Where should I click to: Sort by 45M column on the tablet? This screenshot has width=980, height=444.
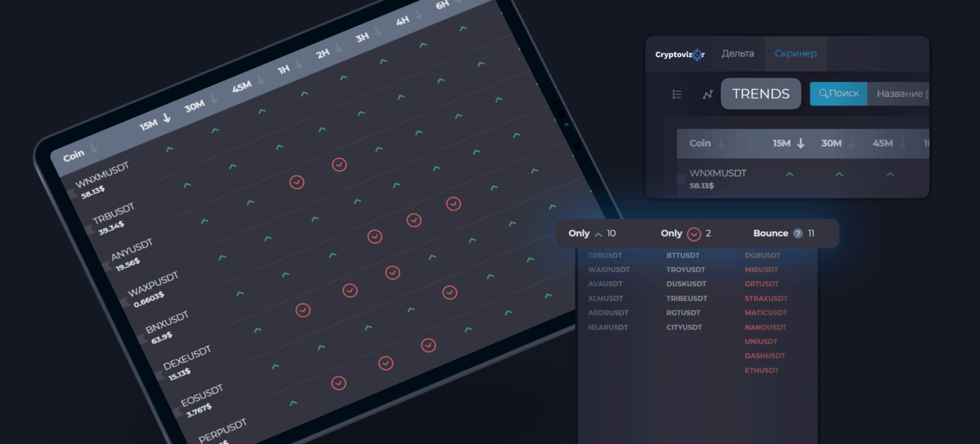point(248,84)
